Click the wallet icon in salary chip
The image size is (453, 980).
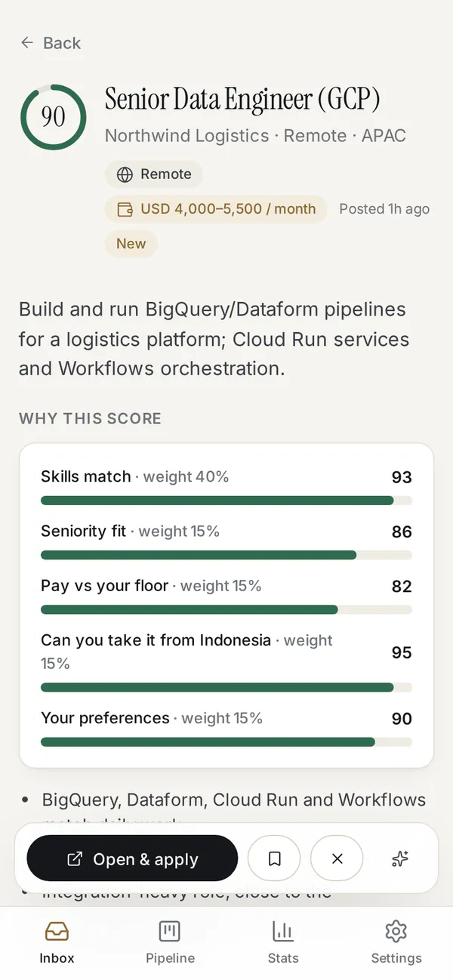pos(125,209)
